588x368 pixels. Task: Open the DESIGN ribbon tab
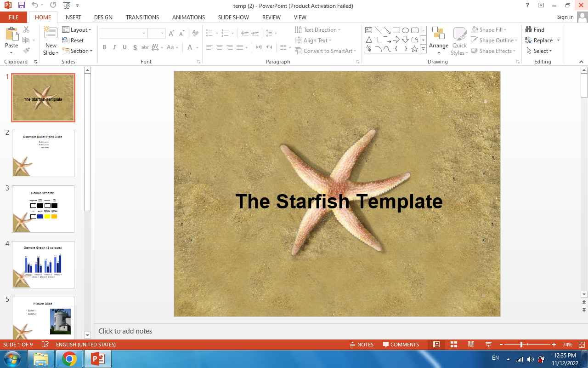coord(103,17)
